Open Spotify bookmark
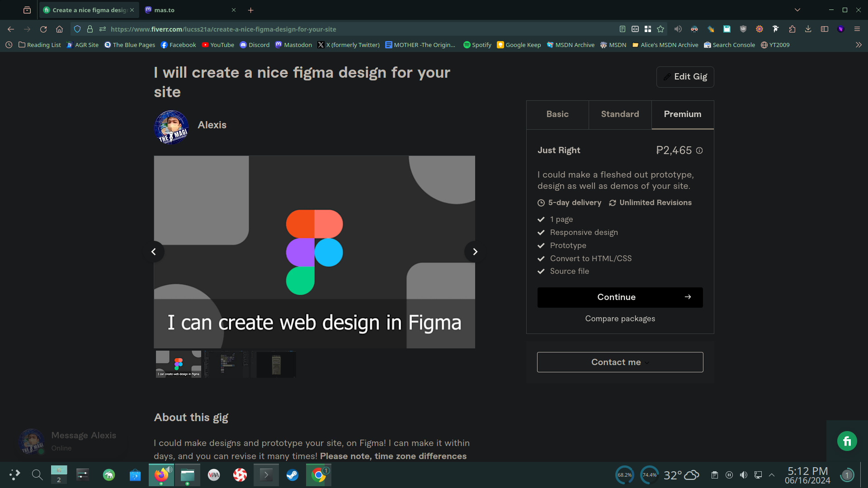 pyautogui.click(x=477, y=45)
